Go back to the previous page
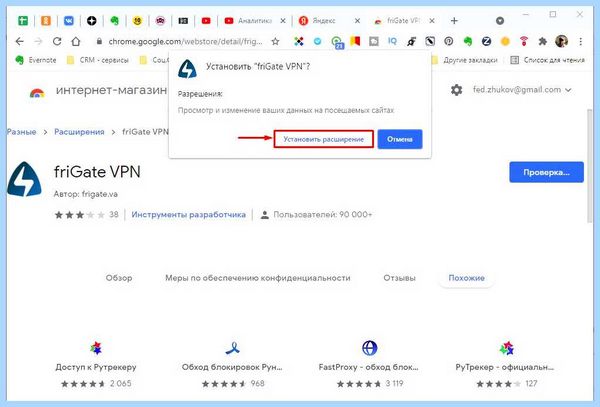The height and width of the screenshot is (407, 600). [x=19, y=41]
